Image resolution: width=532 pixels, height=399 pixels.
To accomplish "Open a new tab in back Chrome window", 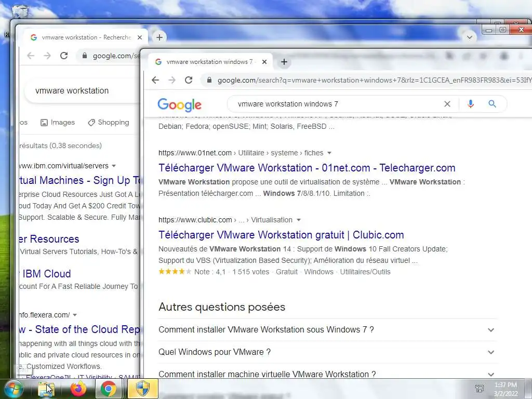I will point(159,37).
